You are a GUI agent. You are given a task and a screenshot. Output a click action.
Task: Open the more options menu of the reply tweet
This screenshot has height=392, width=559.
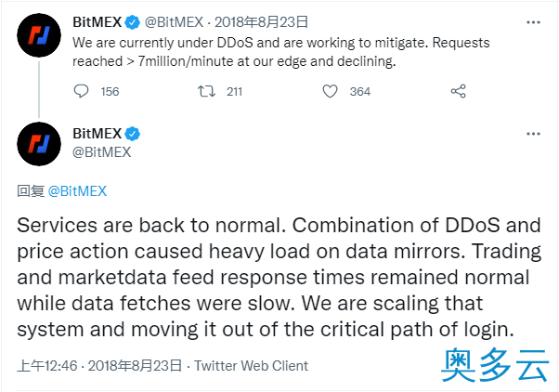click(x=533, y=134)
